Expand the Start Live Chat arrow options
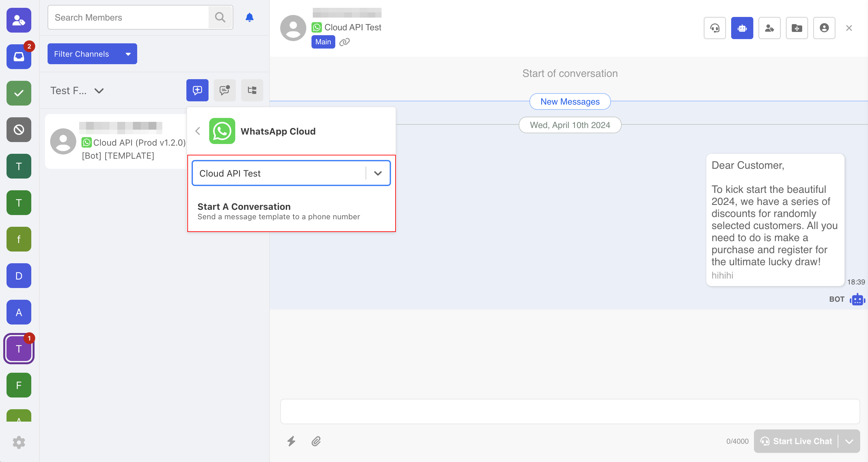This screenshot has height=462, width=868. click(x=849, y=441)
